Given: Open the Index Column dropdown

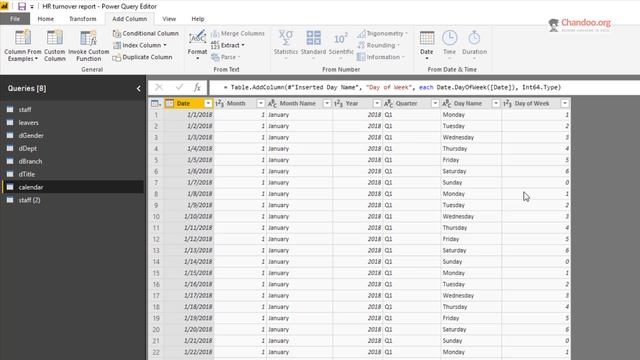Looking at the screenshot, I should 140,45.
